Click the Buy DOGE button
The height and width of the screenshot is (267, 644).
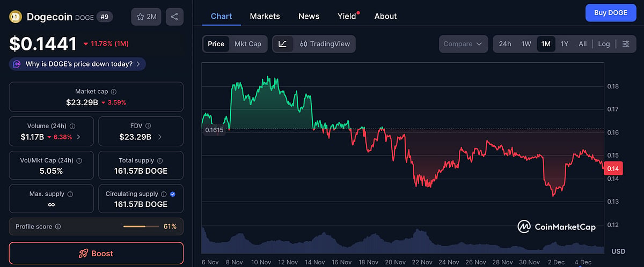point(610,13)
